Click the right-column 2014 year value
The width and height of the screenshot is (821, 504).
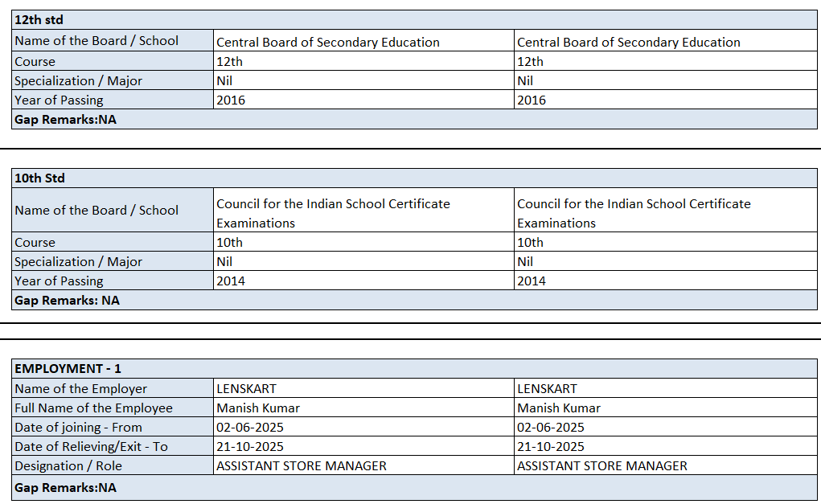[532, 281]
